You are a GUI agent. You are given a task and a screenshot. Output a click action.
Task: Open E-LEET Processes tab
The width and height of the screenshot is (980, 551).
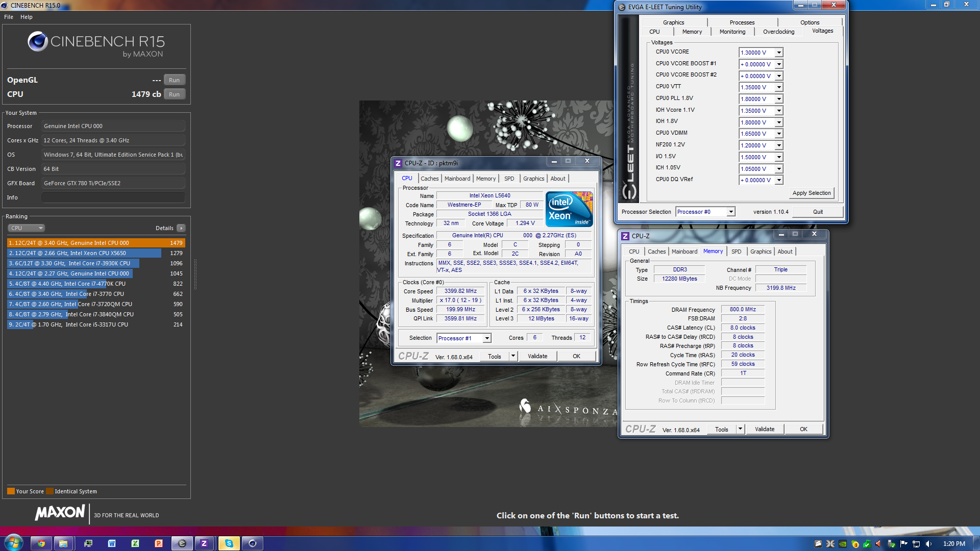point(742,22)
